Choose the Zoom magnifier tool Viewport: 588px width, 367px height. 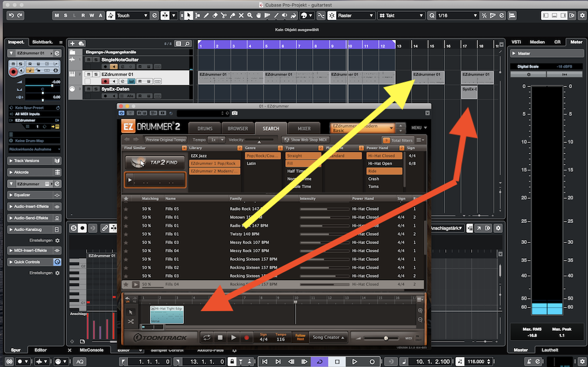tap(250, 15)
